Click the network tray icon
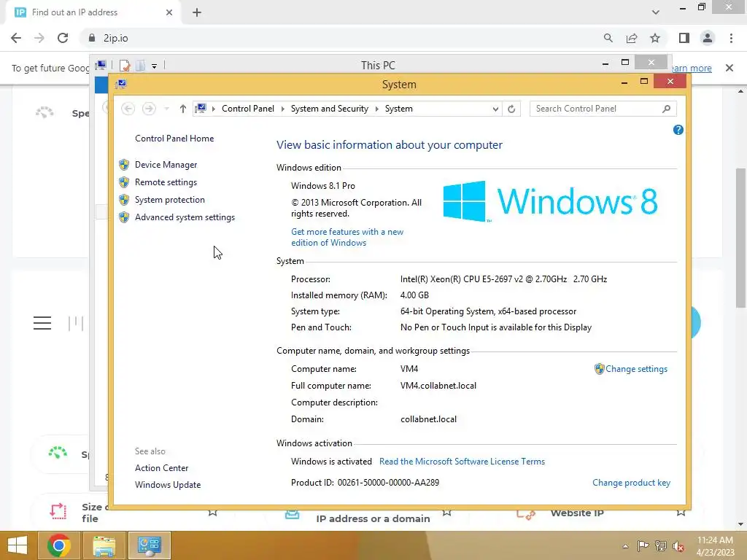The image size is (747, 560). 661,546
